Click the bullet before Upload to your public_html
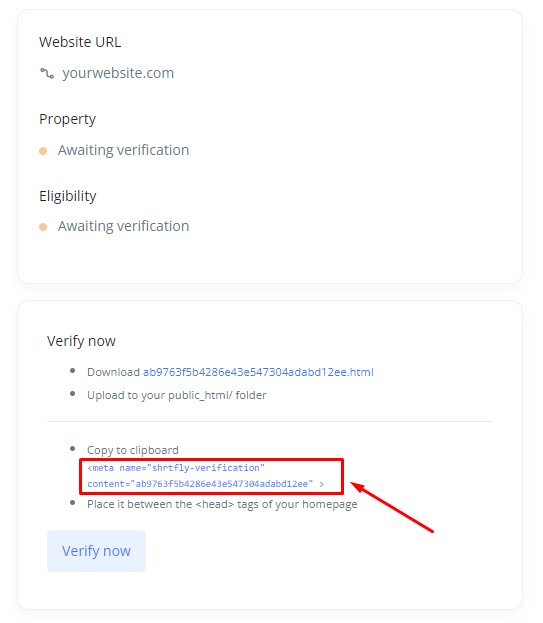543x623 pixels. (x=72, y=394)
